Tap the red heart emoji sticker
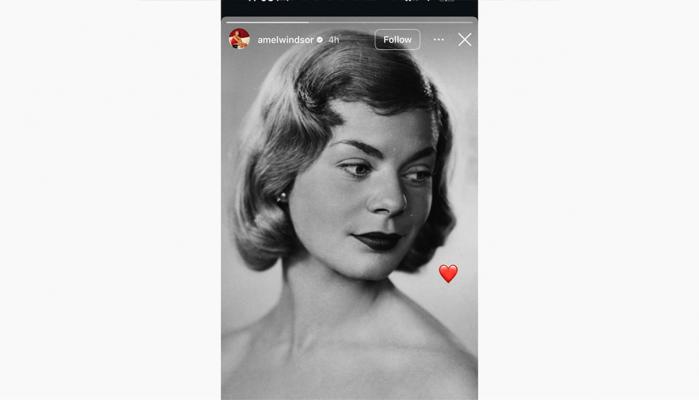Screen dimensions: 699x400 (448, 273)
